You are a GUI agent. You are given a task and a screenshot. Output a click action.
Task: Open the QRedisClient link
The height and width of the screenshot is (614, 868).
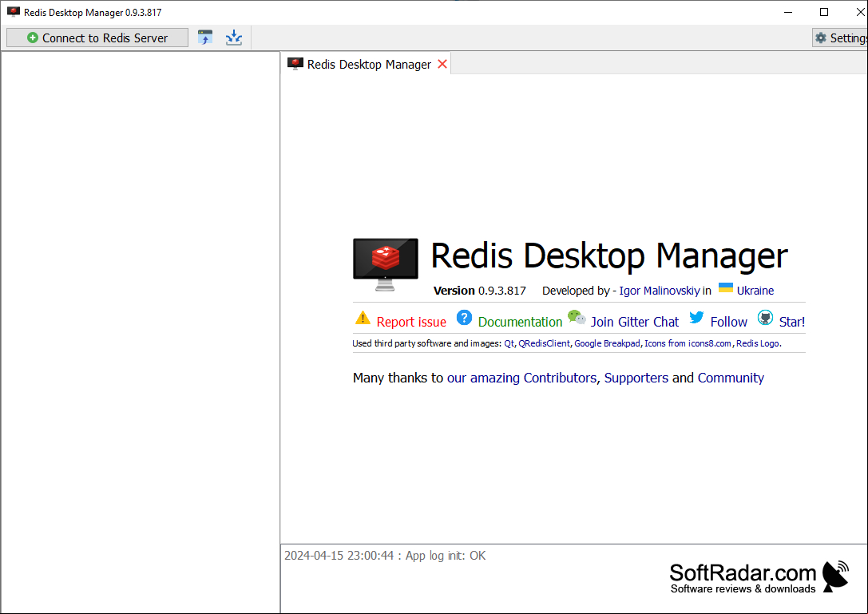[544, 343]
